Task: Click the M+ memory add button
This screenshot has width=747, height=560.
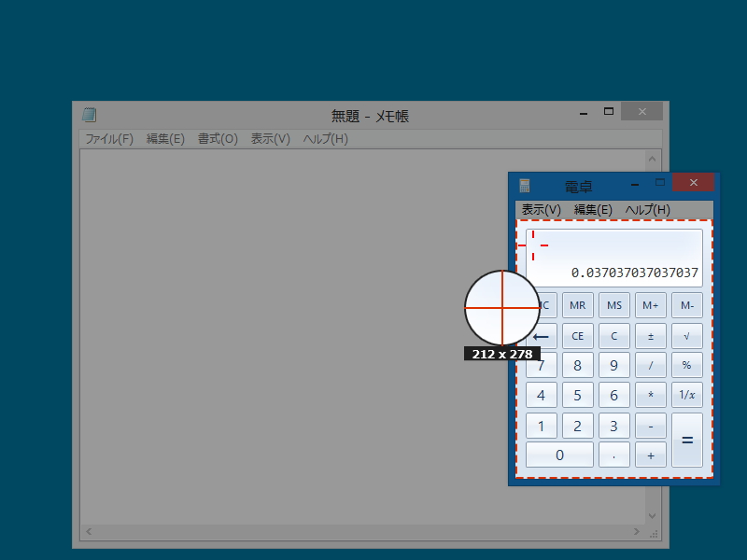Action: click(650, 305)
